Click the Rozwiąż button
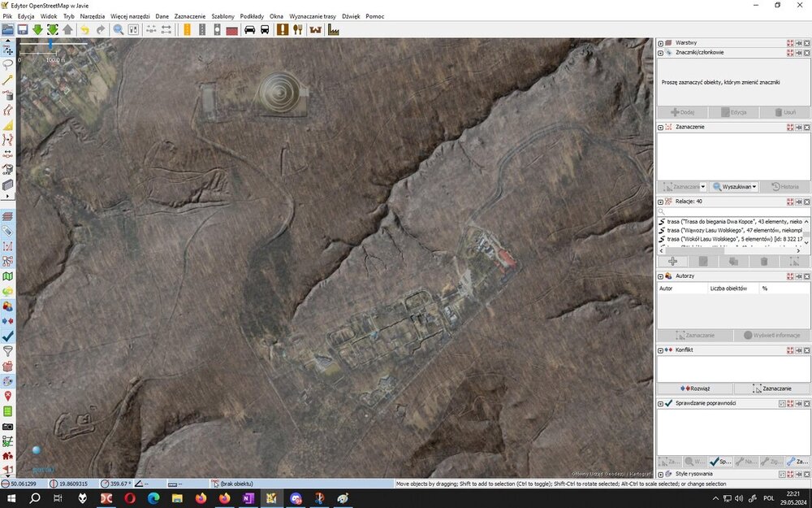812x508 pixels. coord(696,389)
